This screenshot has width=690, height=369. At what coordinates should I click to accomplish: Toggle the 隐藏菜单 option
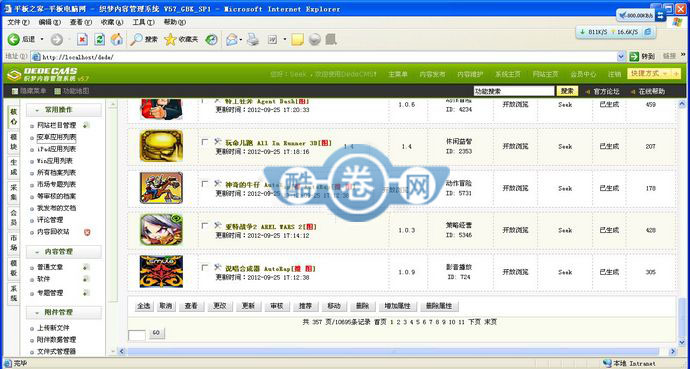click(x=29, y=91)
